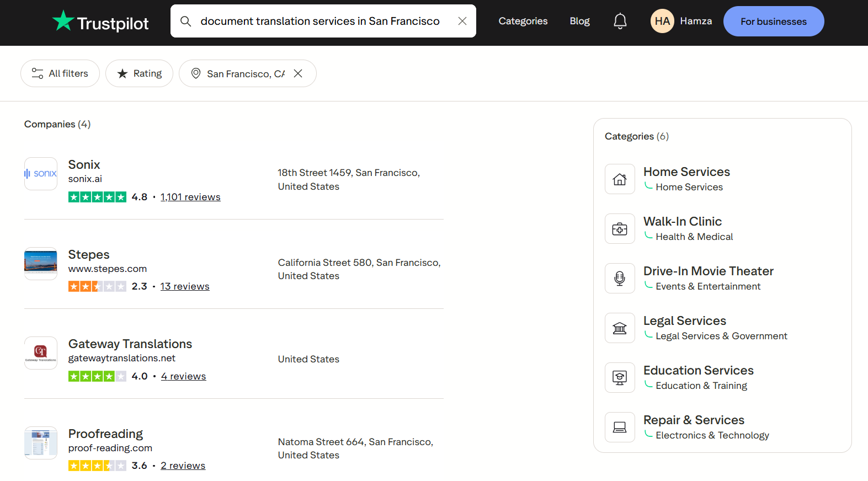Select the Walk-In Clinic medical icon
Screen dimensions: 868x481
pyautogui.click(x=619, y=229)
